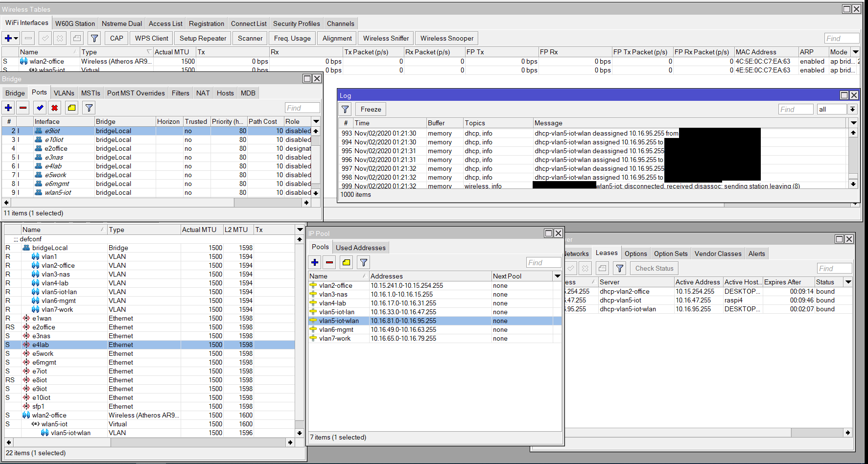Click Bridge Ports horizontal scrollbar right arrow
868x464 pixels.
point(306,202)
